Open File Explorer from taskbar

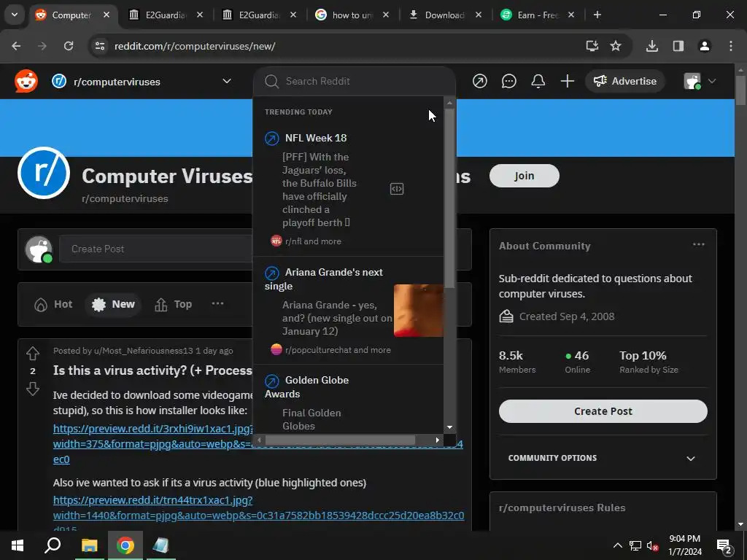[x=89, y=545]
